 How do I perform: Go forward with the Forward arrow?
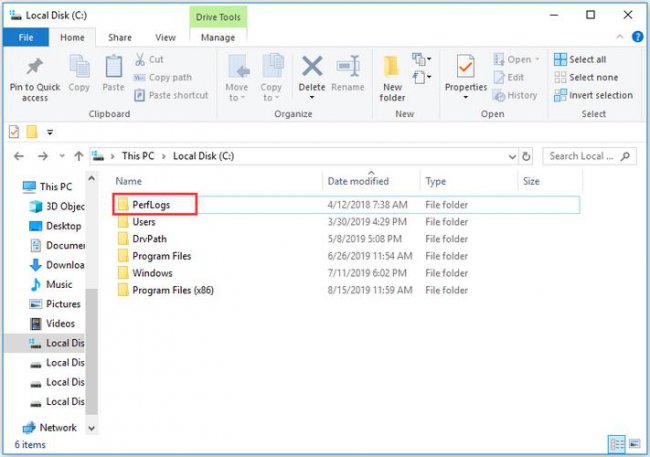(x=42, y=156)
